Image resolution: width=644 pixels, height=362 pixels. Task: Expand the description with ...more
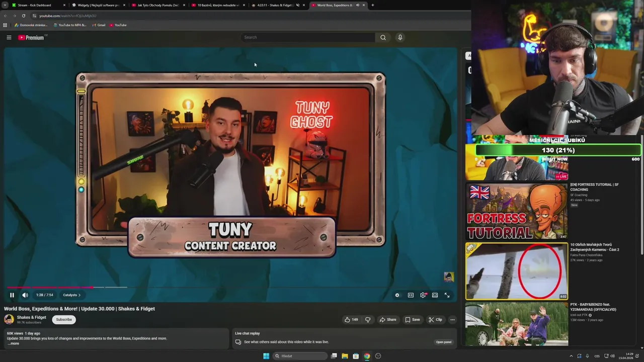pos(13,343)
